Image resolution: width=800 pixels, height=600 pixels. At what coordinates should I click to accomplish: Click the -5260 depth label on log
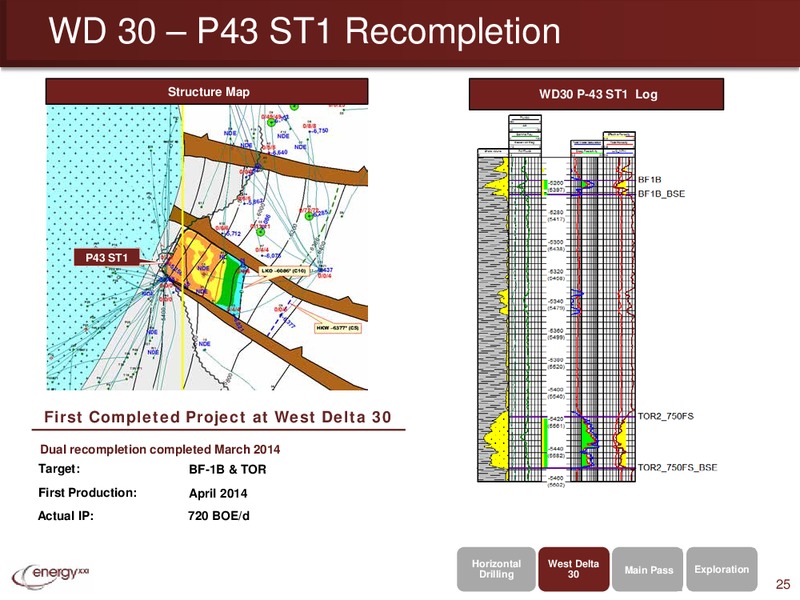(556, 183)
